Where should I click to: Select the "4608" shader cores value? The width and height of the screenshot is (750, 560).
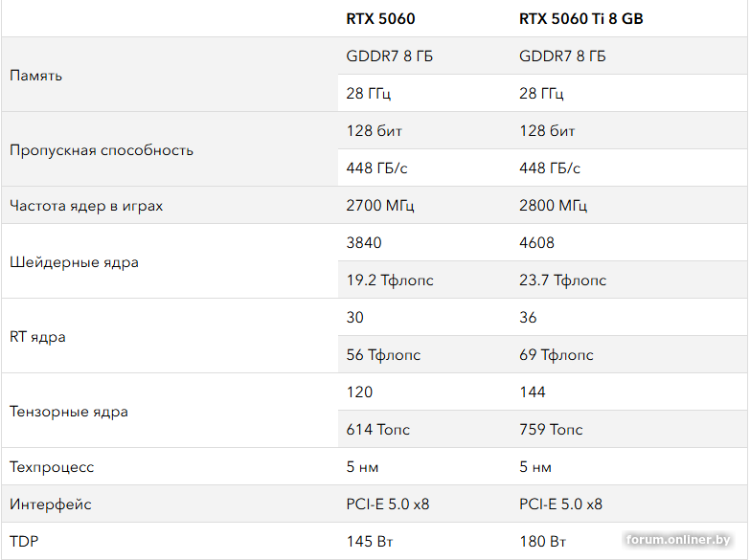[536, 243]
